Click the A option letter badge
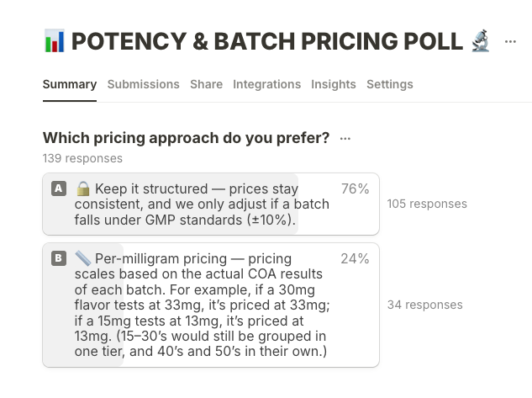This screenshot has height=398, width=532. point(59,188)
